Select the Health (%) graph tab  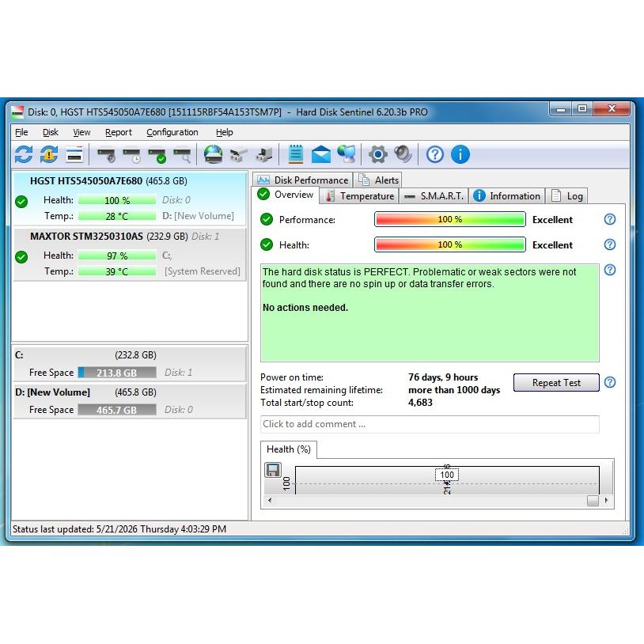[x=289, y=449]
